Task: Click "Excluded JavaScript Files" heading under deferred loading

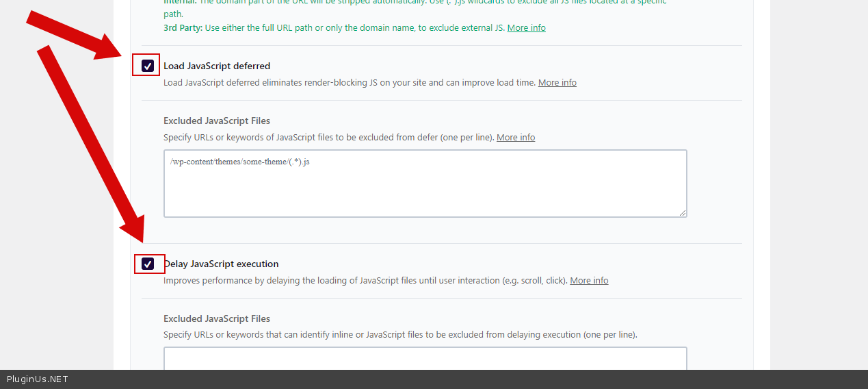Action: (x=217, y=121)
